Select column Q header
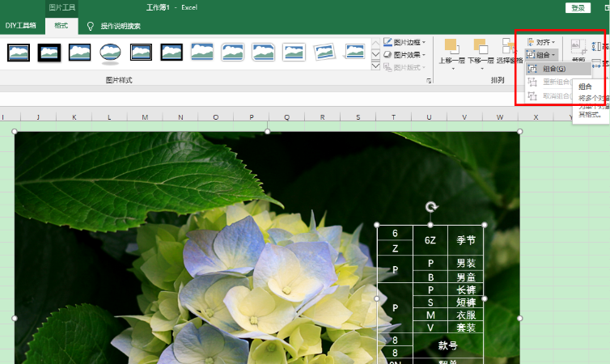Image resolution: width=610 pixels, height=364 pixels. point(286,117)
